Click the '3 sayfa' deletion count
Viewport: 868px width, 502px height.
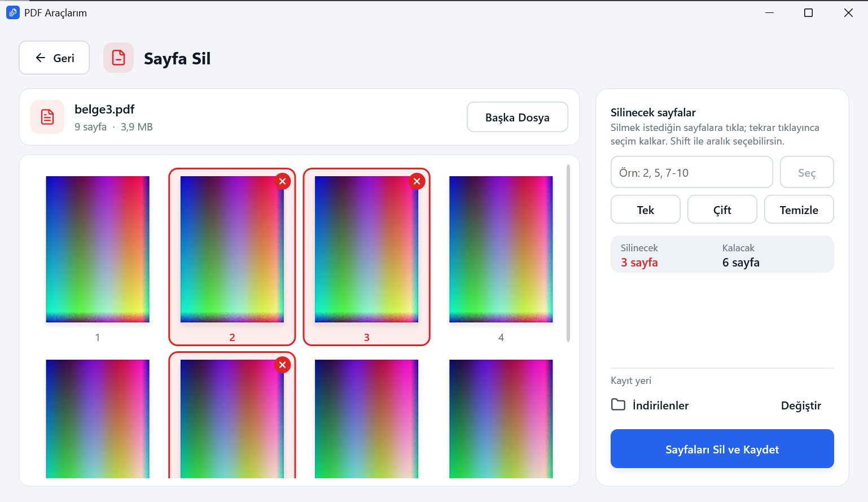coord(639,263)
